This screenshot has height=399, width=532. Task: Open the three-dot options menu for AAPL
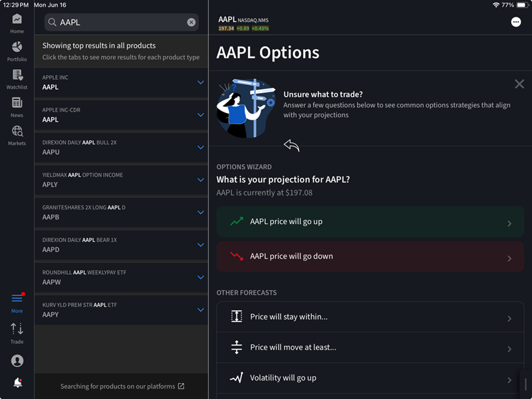click(516, 22)
